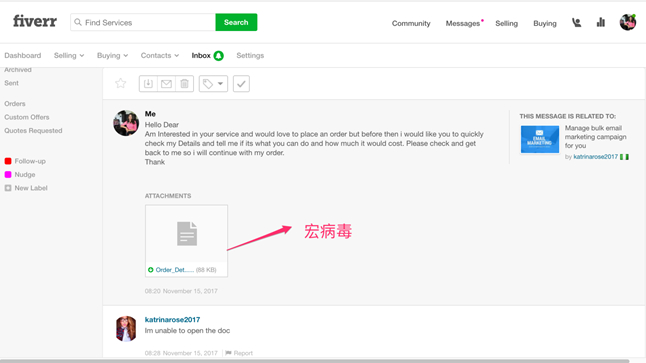Screen dimensions: 646x363
Task: Click the green Search button
Action: pos(236,22)
